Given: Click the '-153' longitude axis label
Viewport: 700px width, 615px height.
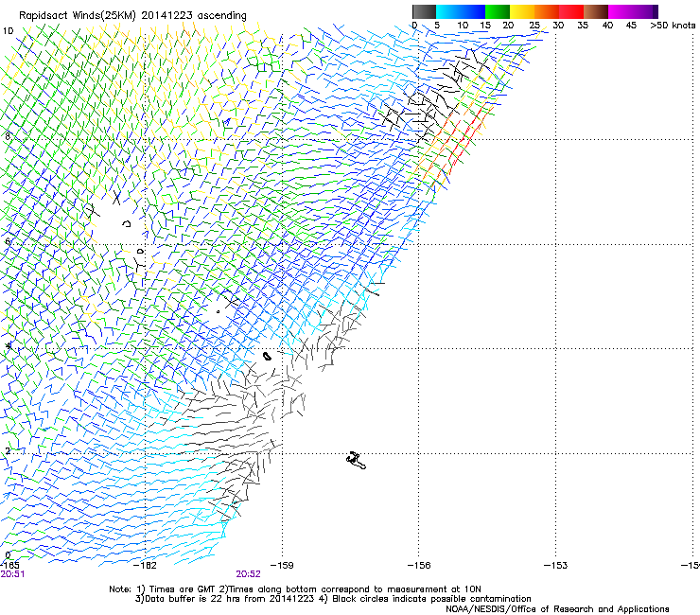Looking at the screenshot, I should (556, 566).
